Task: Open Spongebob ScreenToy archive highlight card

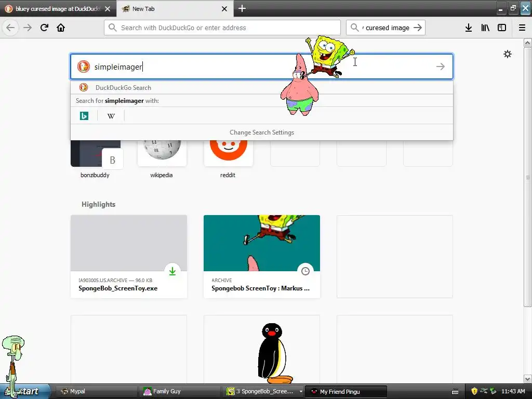Action: (x=262, y=257)
